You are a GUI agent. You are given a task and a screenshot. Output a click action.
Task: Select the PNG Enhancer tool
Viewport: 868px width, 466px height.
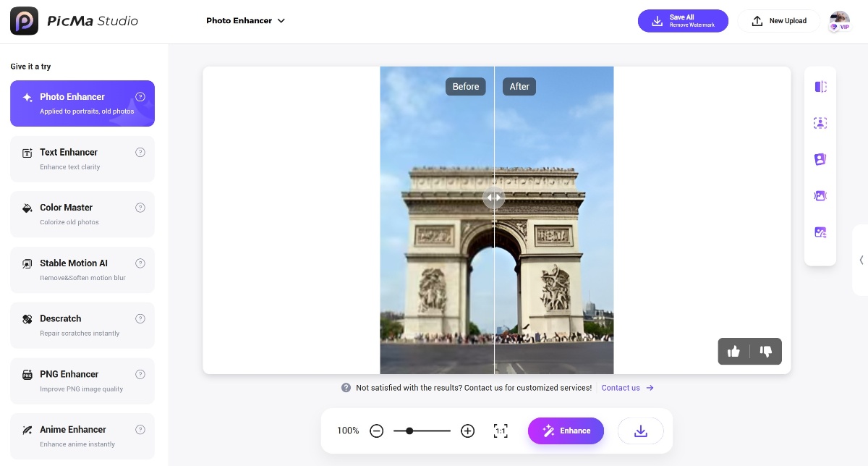point(82,381)
